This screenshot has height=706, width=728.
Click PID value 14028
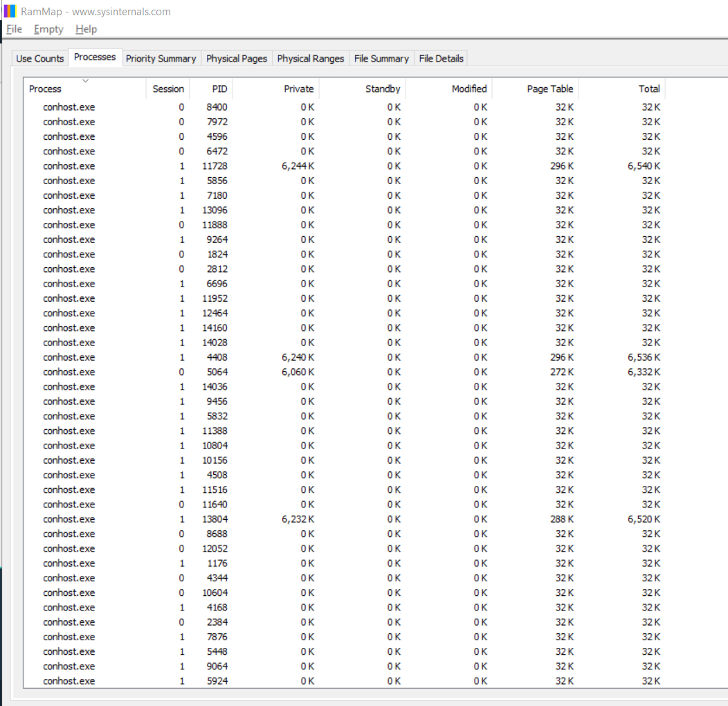coord(215,343)
